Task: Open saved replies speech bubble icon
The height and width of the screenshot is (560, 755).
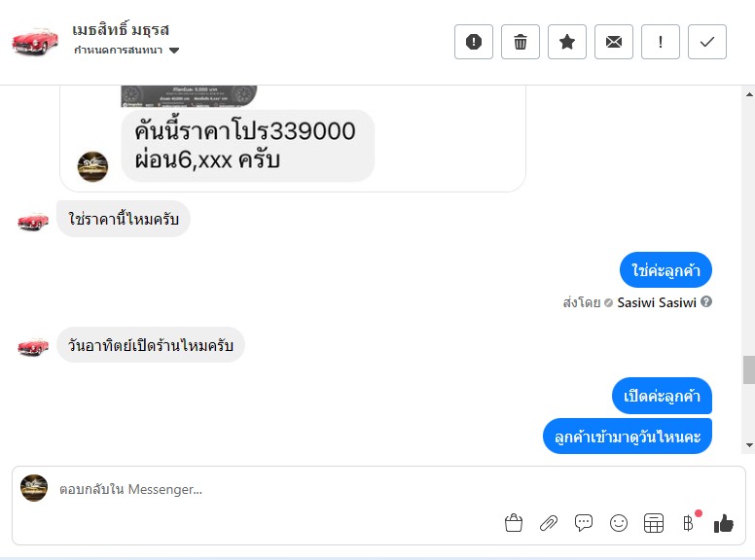Action: (584, 523)
